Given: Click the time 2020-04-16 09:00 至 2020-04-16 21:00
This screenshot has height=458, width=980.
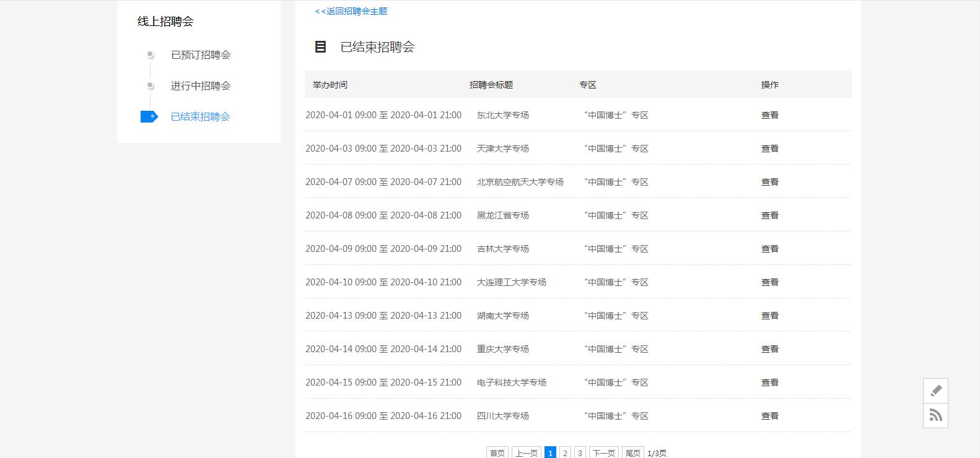Looking at the screenshot, I should 383,416.
